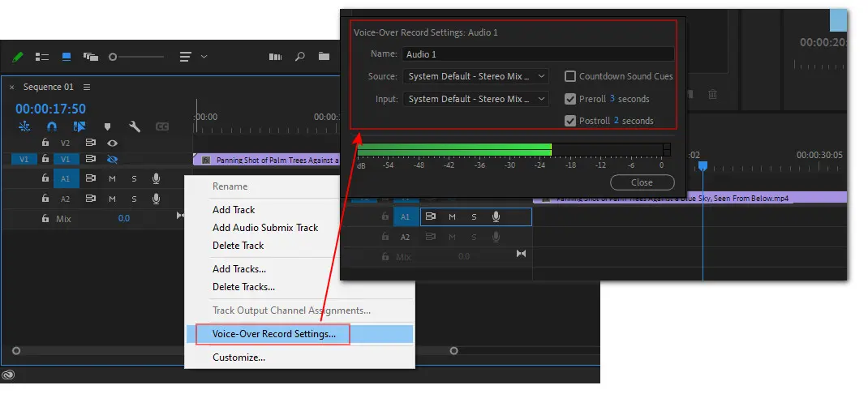Solo A1 track in Sequence 01

click(134, 178)
